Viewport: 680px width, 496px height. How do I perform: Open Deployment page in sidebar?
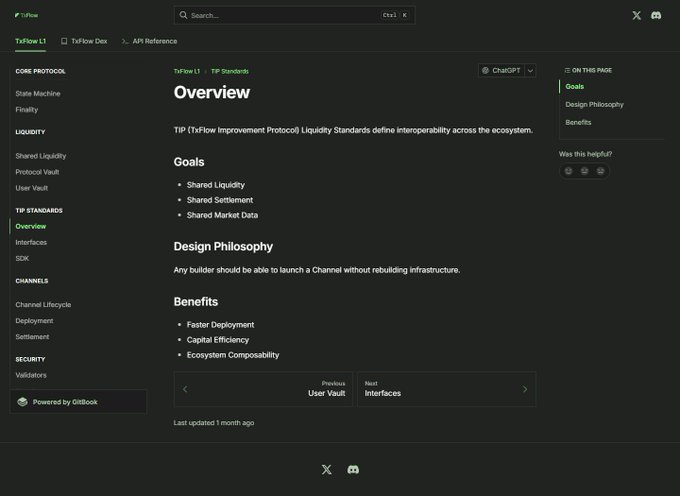34,321
